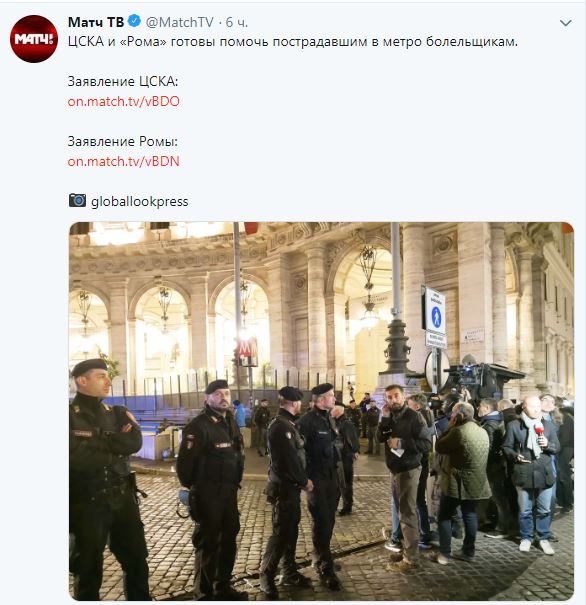Viewport: 586px width, 605px height.
Task: Click the blue verified badge checkmark
Action: (134, 22)
